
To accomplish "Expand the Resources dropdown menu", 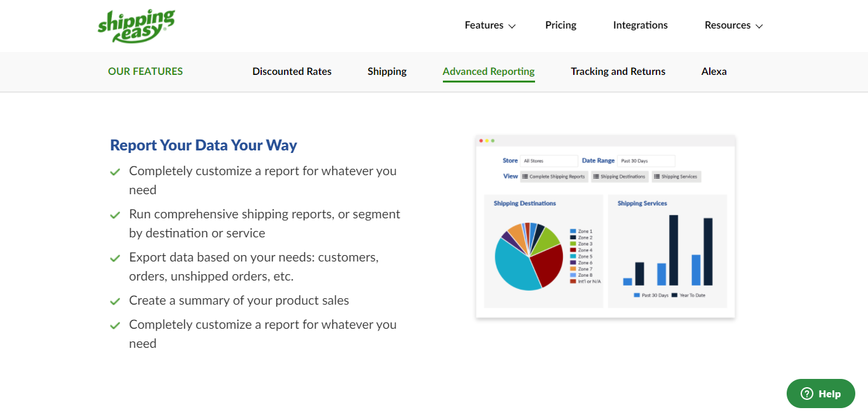I will coord(733,25).
